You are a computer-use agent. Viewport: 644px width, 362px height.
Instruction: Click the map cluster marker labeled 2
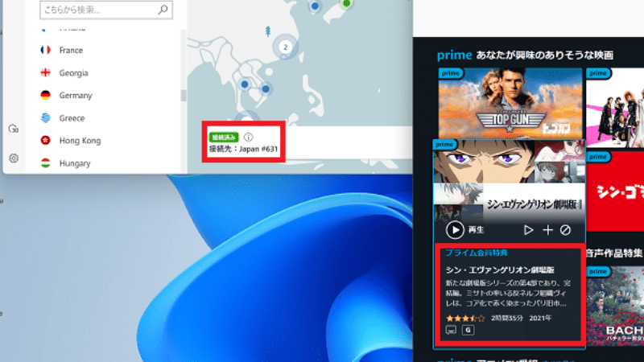click(x=286, y=47)
